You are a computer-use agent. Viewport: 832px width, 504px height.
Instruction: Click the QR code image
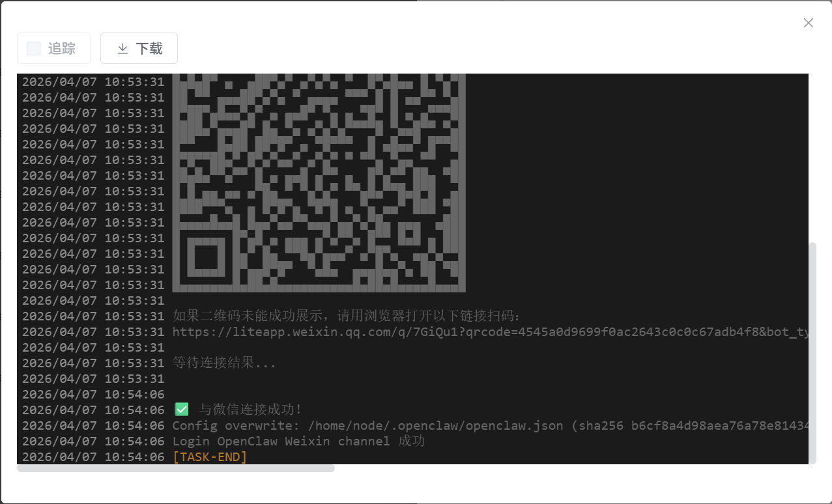(319, 183)
